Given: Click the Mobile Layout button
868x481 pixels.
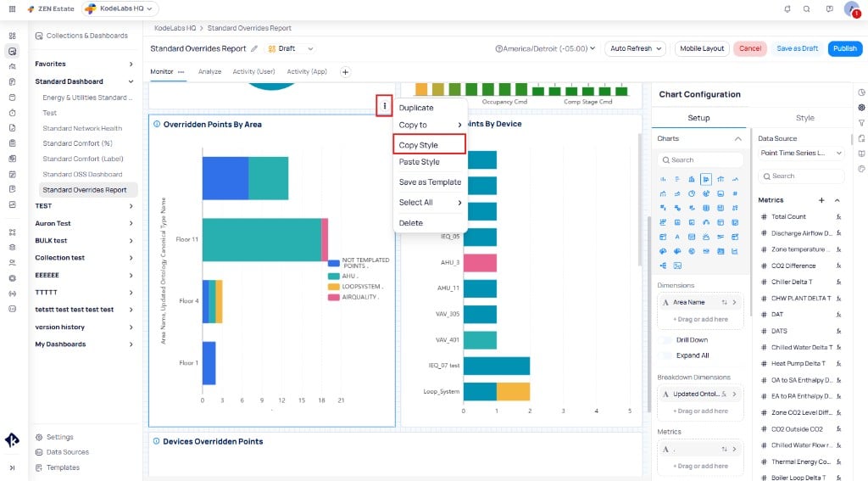Looking at the screenshot, I should (x=702, y=48).
